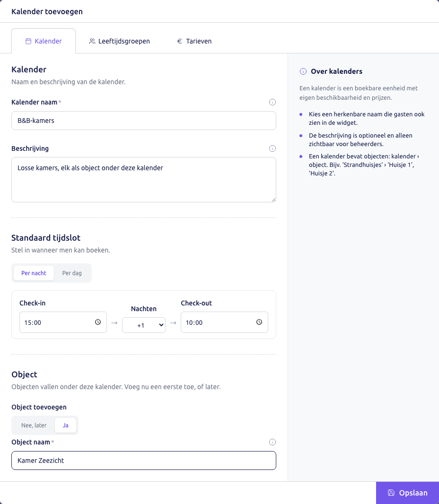Screen dimensions: 439x504
Task: Click the resize handle of the Beschrijving textarea
Action: click(x=273, y=200)
